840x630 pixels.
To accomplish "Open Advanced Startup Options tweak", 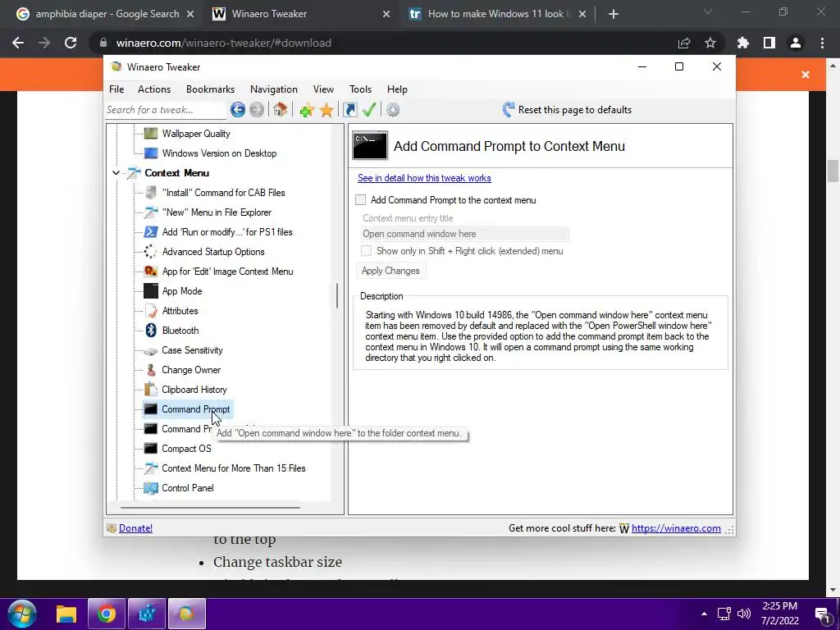I will [x=213, y=252].
